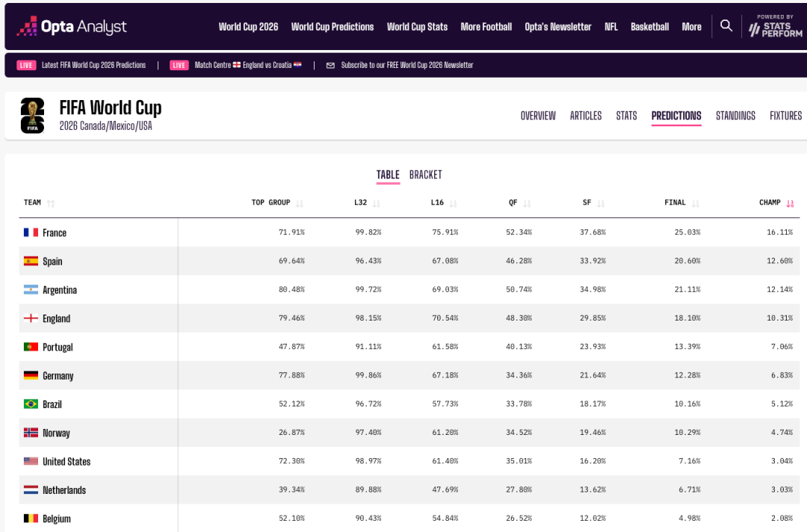
Task: Sort by L32 column arrows
Action: (x=376, y=203)
